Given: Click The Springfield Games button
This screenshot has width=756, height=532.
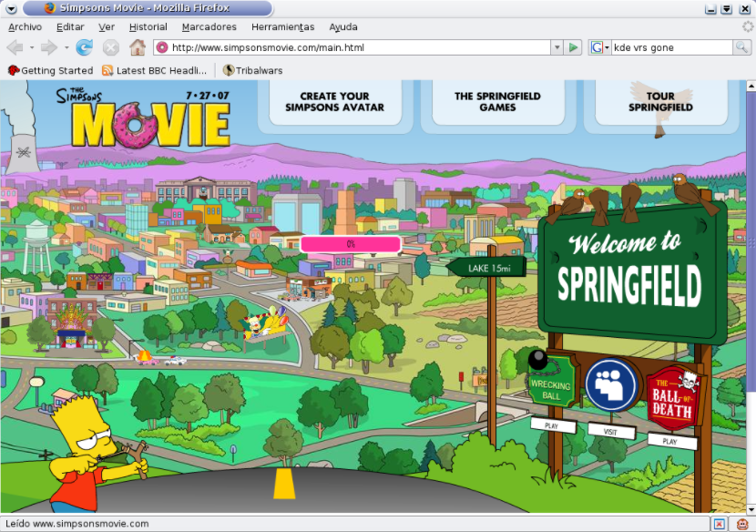Looking at the screenshot, I should [x=497, y=102].
